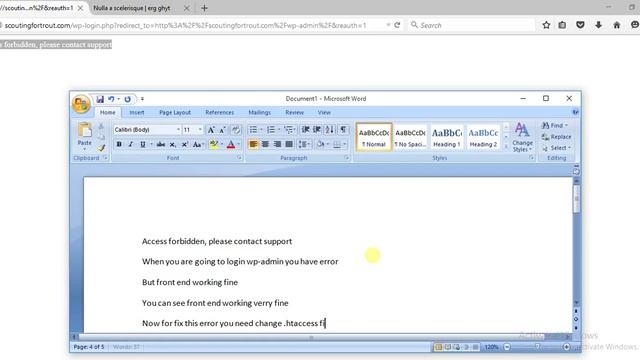The image size is (640, 360).
Task: Increase paragraph indent
Action: point(317,130)
